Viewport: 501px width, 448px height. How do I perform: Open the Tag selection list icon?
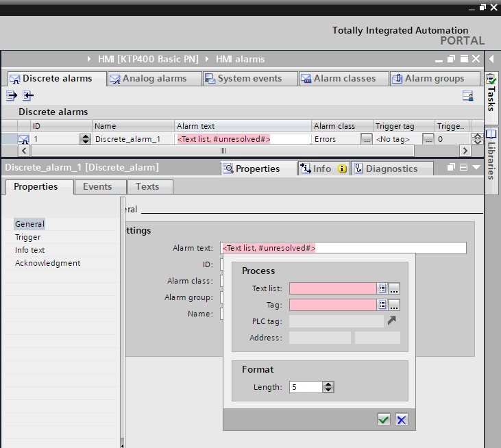(383, 305)
